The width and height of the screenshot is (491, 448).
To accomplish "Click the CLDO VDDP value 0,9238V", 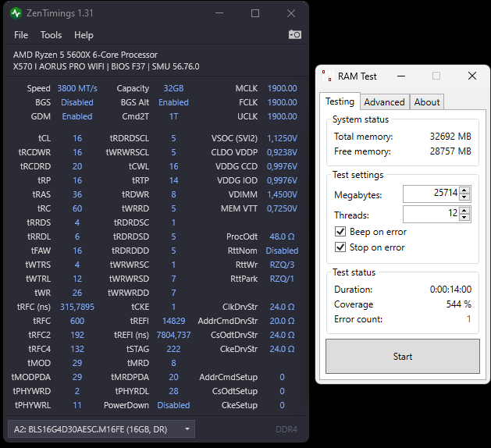I will pos(282,152).
